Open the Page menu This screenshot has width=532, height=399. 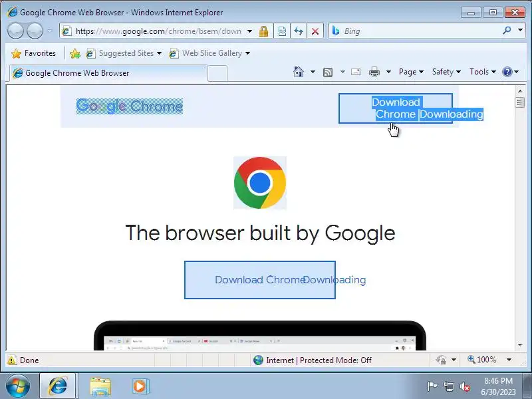(x=411, y=72)
